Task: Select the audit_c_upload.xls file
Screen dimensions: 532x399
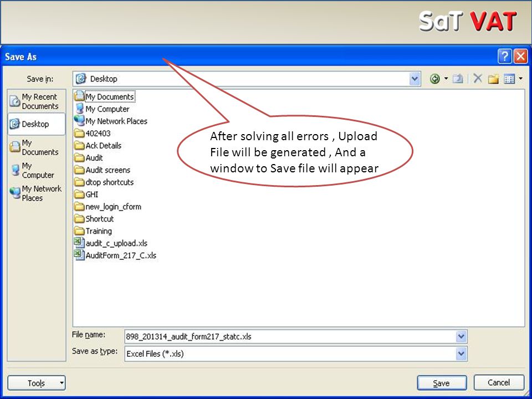Action: [111, 243]
